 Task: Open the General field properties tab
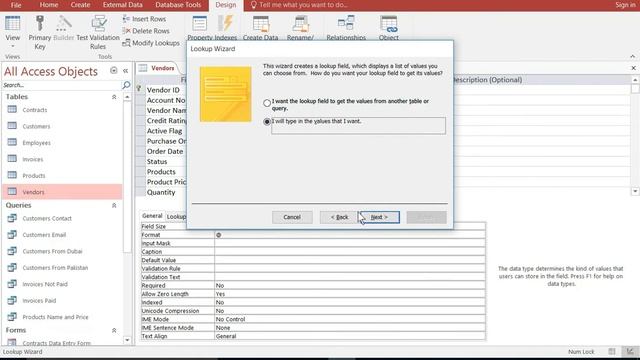click(x=152, y=216)
